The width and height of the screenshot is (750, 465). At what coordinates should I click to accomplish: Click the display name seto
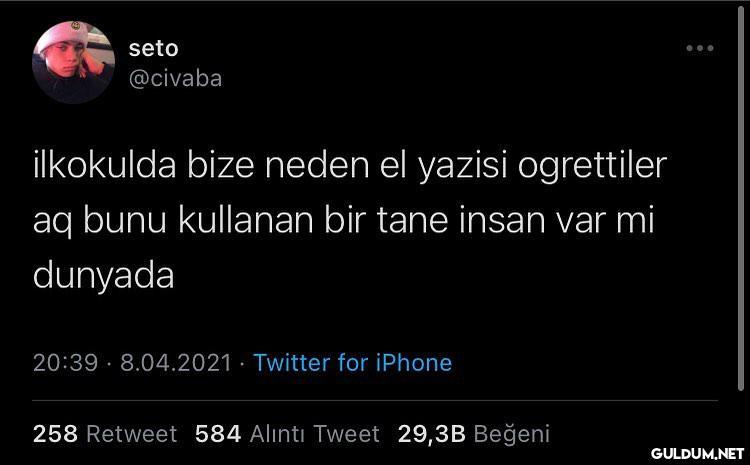point(154,48)
